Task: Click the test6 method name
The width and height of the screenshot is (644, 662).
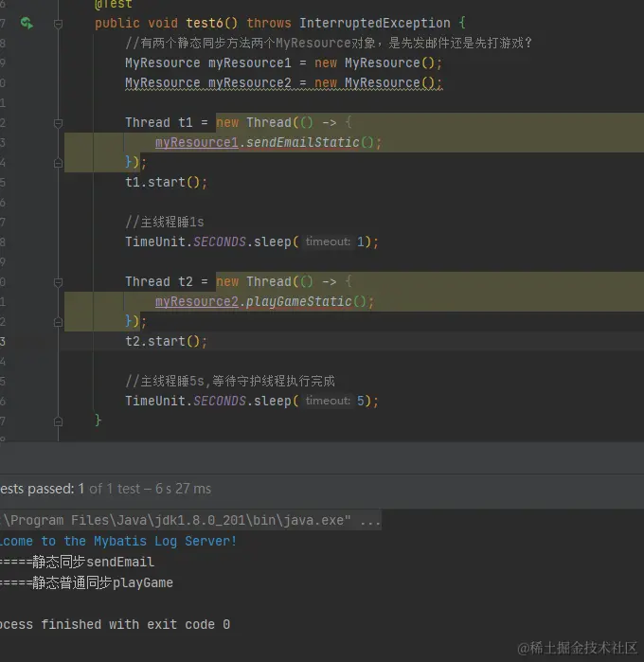Action: point(205,24)
